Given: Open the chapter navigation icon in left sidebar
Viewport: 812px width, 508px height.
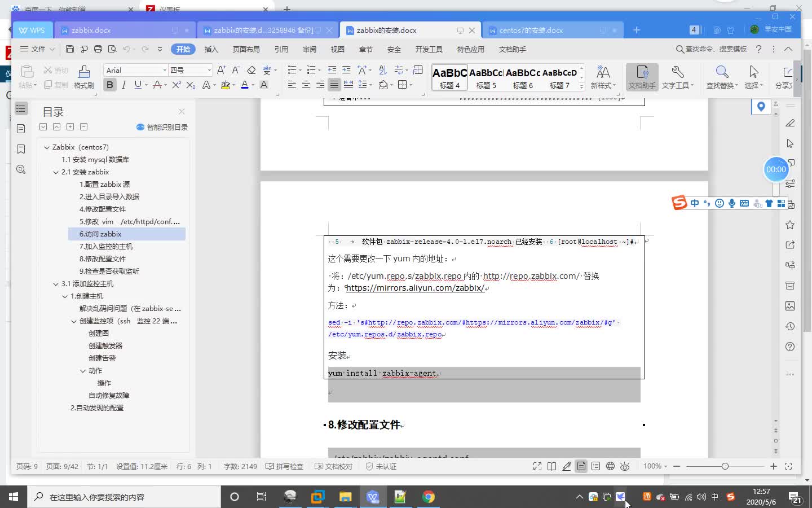Looking at the screenshot, I should [x=21, y=129].
